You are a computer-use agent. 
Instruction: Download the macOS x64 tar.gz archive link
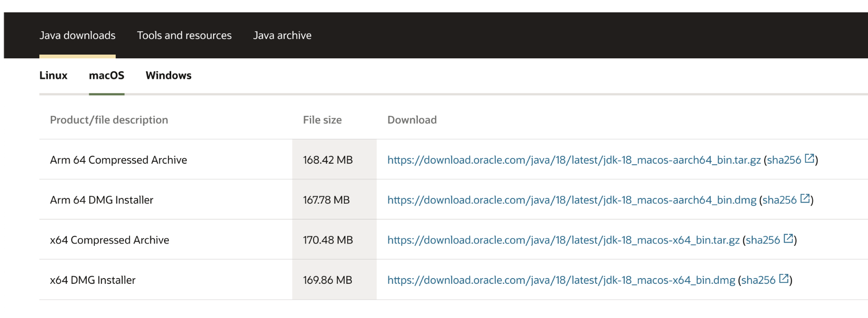pos(563,240)
